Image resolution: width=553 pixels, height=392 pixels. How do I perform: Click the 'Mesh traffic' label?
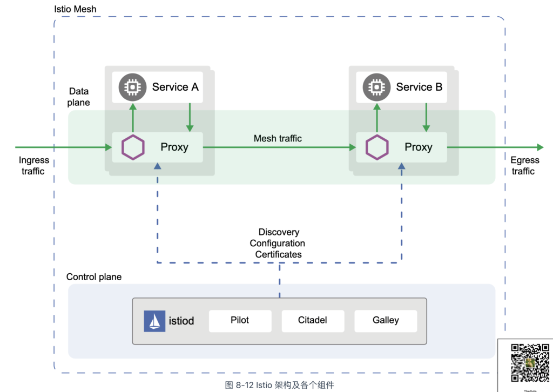[x=278, y=139]
